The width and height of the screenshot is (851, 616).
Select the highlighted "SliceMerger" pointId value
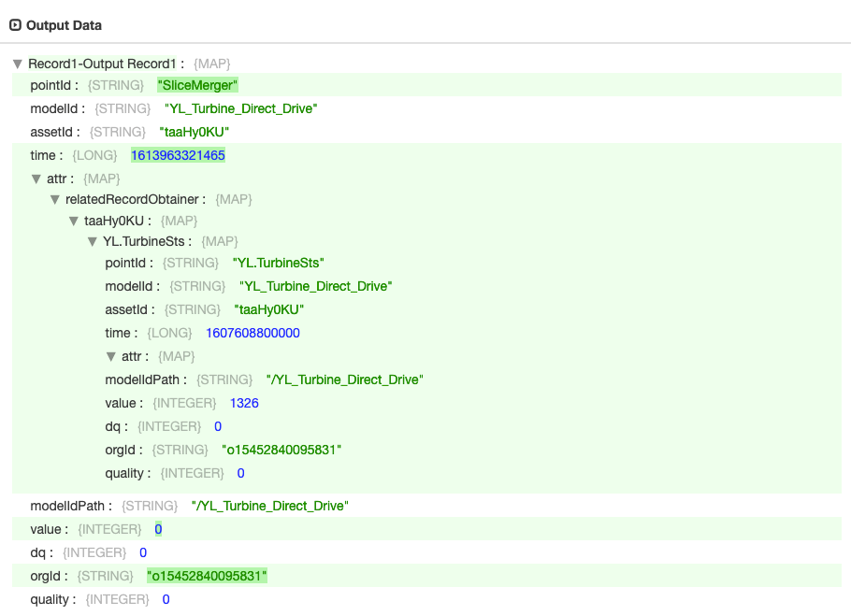pos(197,85)
